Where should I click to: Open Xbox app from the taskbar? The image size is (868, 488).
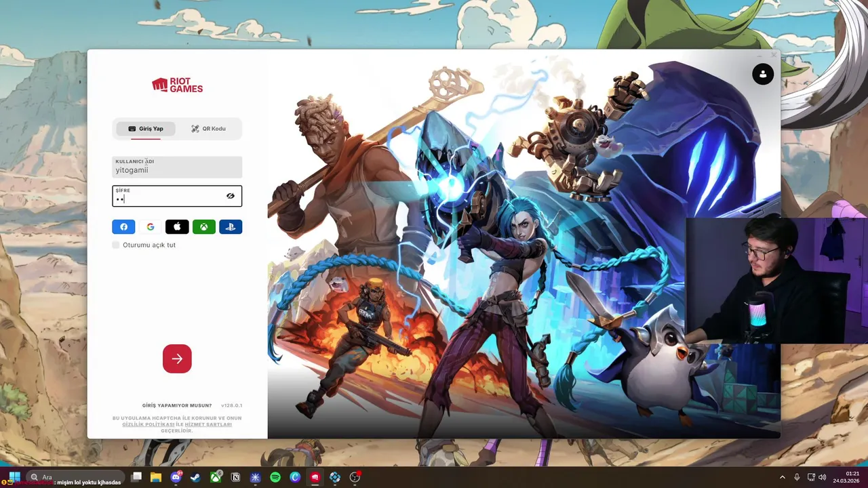coord(216,477)
